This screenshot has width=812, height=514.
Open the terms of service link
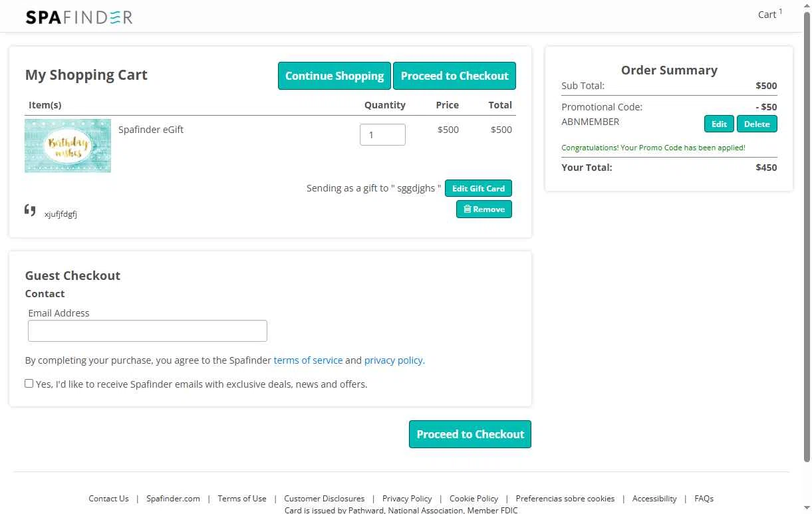[308, 360]
